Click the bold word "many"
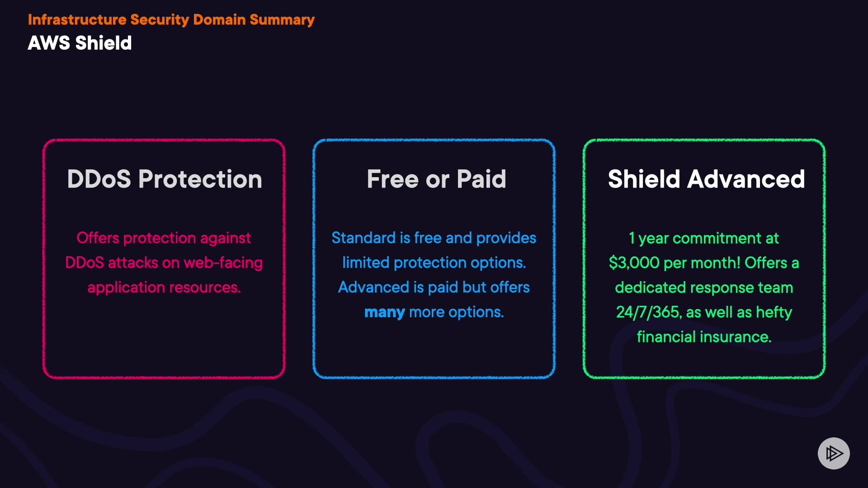Viewport: 868px width, 488px height. pos(384,312)
